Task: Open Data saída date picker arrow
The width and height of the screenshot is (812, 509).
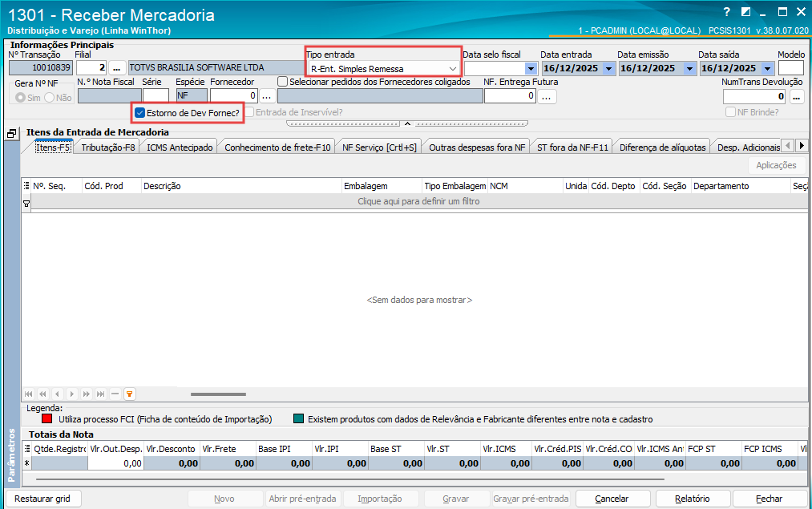Action: coord(767,68)
